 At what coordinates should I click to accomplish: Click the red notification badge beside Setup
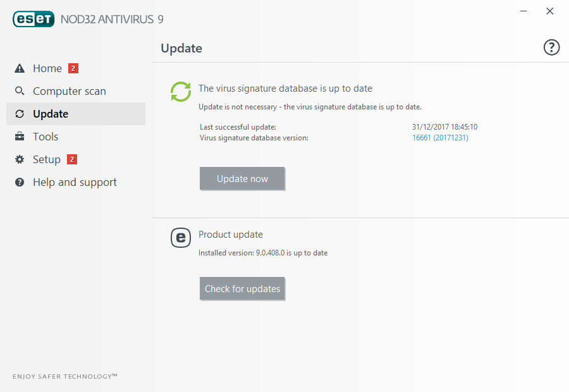click(72, 159)
